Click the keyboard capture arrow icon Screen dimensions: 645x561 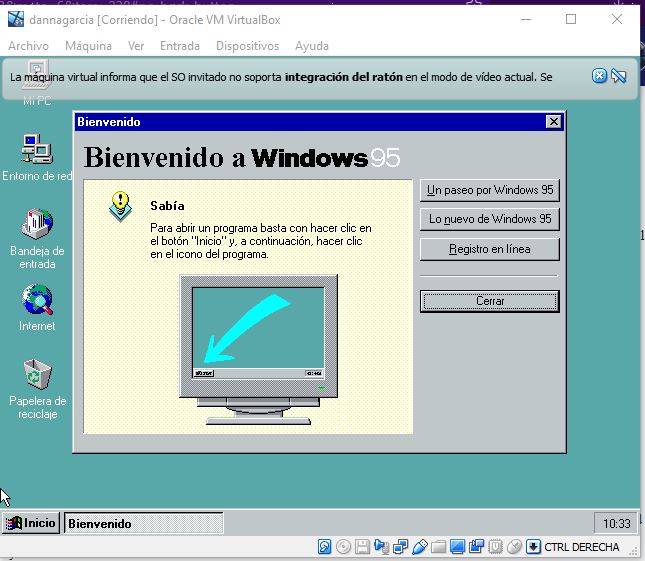tap(533, 547)
